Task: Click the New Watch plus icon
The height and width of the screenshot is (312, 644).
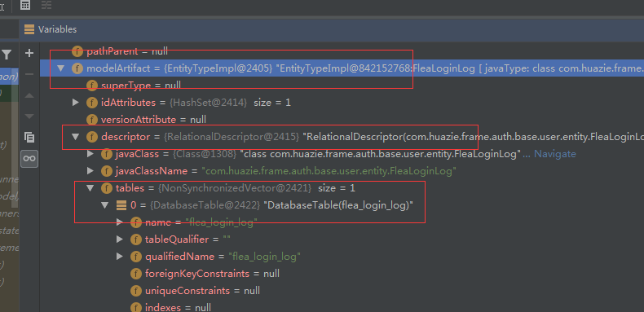Action: pos(29,53)
